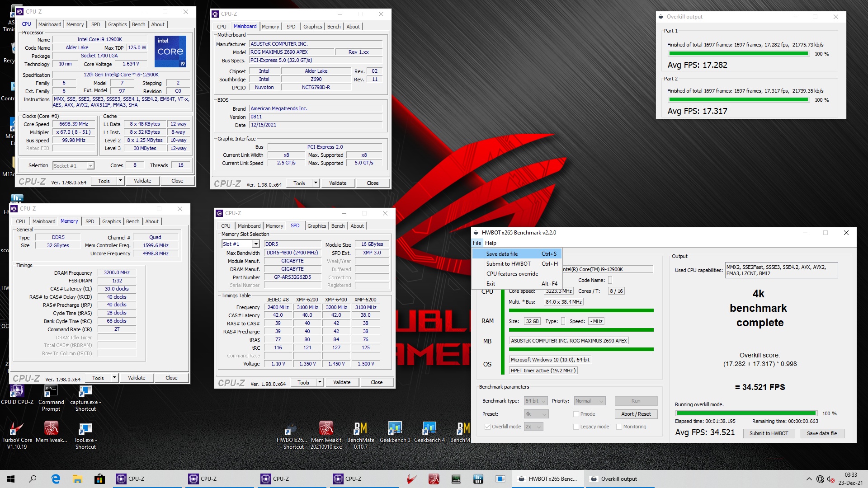Open the Geekbench 3 desktop shortcut
Viewport: 868px width, 488px height.
tap(395, 432)
